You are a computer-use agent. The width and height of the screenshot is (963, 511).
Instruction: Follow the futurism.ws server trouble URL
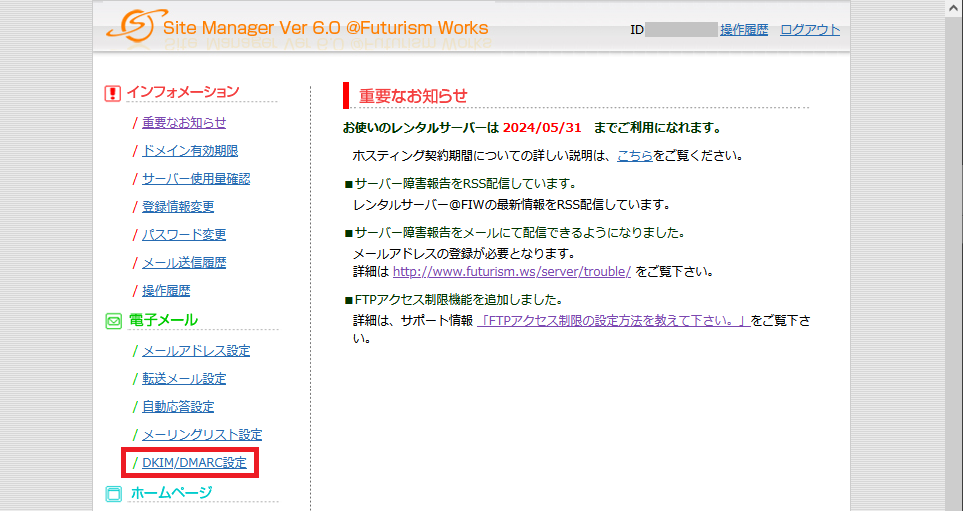pyautogui.click(x=512, y=271)
